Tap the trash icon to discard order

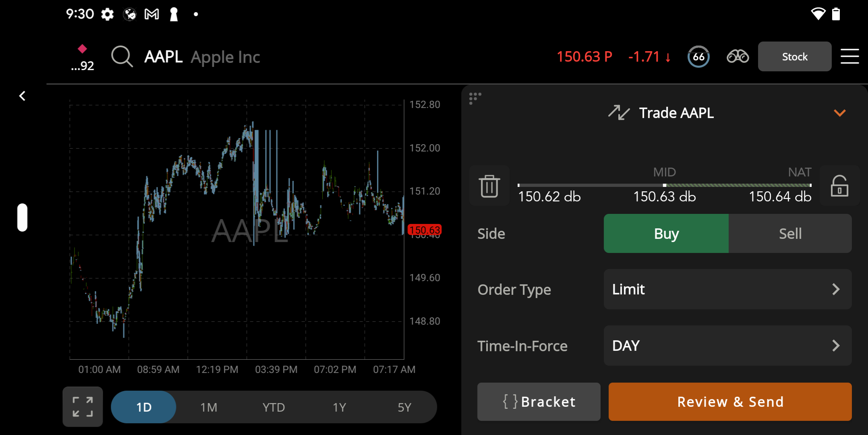point(489,186)
